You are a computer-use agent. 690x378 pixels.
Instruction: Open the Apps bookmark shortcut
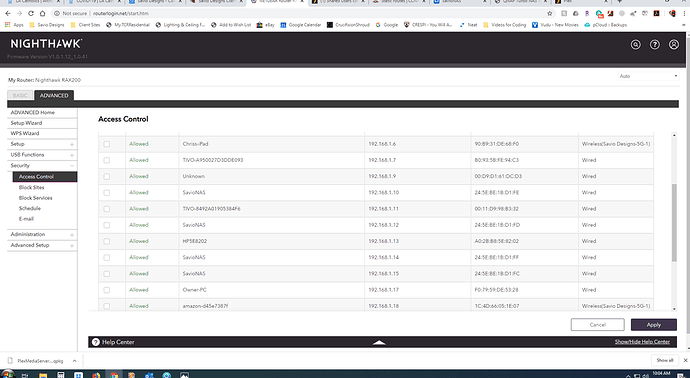14,25
